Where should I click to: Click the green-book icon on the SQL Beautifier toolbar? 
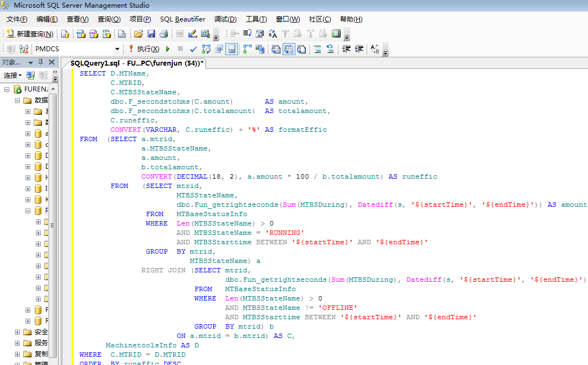(x=336, y=34)
